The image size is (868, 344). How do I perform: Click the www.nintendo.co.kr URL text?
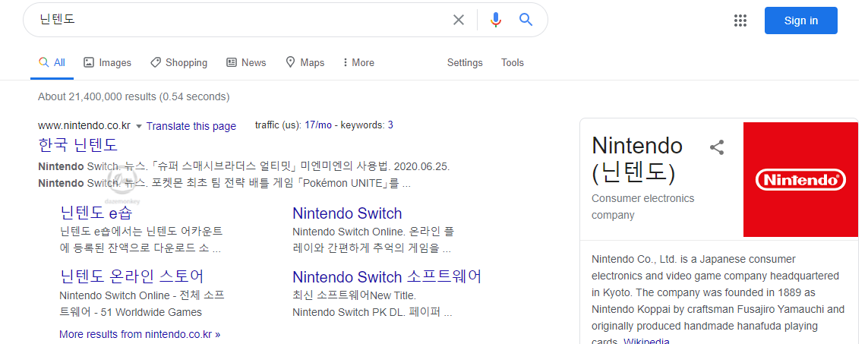click(x=84, y=126)
